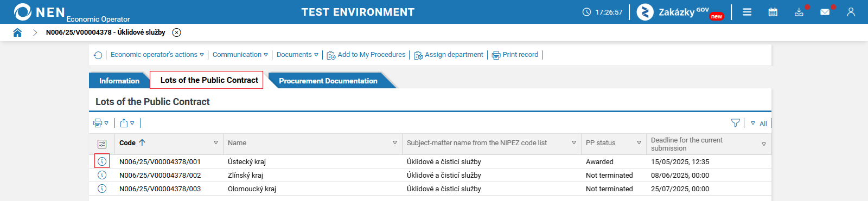Open detail icon for lot 001
868x201 pixels.
102,161
